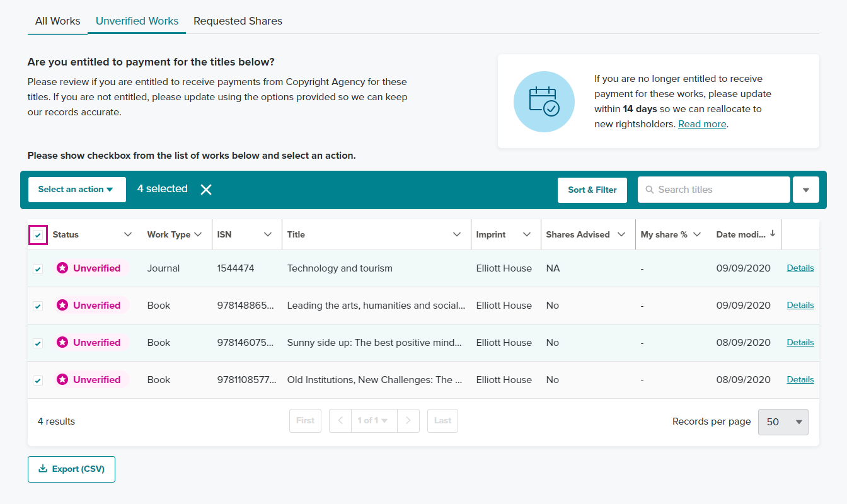Open Details for Technology and tourism
The image size is (847, 504).
coord(800,268)
